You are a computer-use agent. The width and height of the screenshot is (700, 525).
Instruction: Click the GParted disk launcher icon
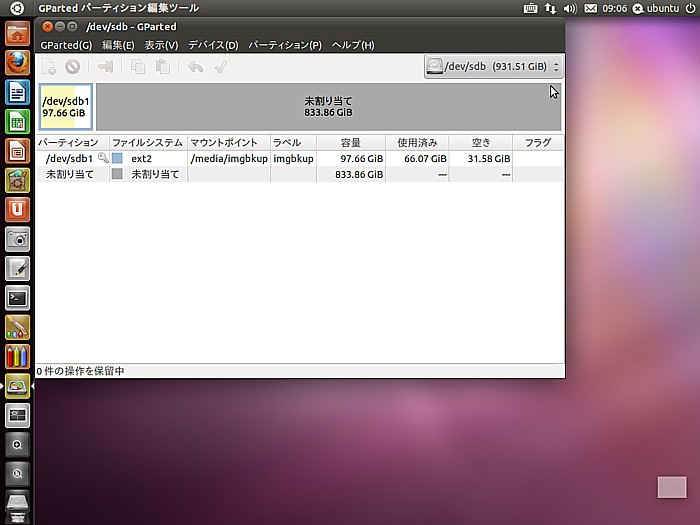tap(17, 387)
